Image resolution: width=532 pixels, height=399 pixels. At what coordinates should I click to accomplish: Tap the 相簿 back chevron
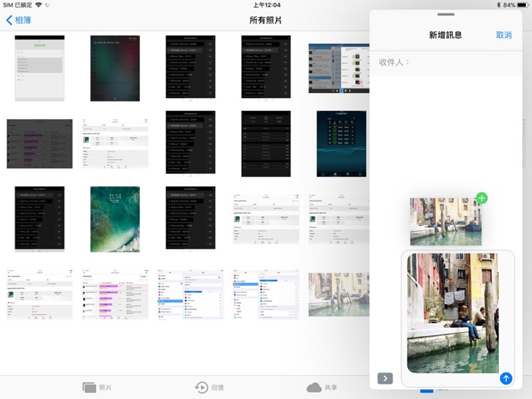pyautogui.click(x=9, y=20)
